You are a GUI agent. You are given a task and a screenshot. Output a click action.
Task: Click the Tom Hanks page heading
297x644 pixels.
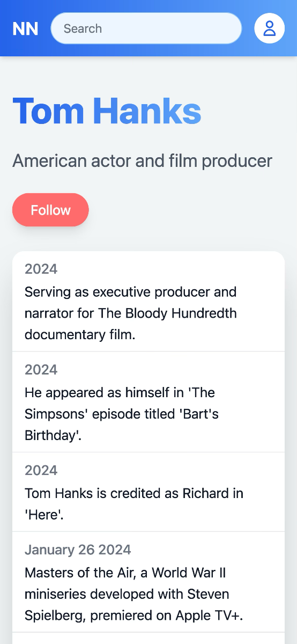pos(107,111)
